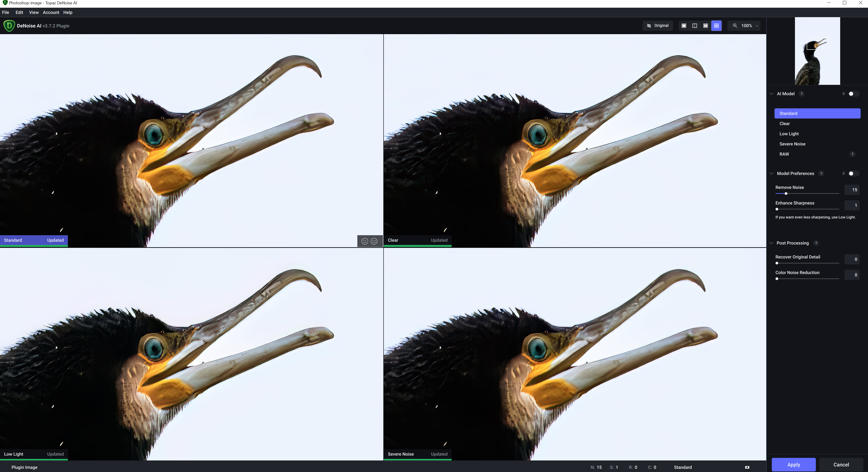Screen dimensions: 868x472
Task: Click the Enhance Sharpness value field
Action: 852,206
